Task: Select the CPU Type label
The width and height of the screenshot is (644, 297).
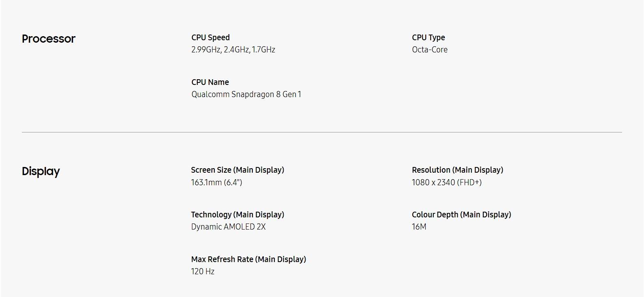Action: 429,37
